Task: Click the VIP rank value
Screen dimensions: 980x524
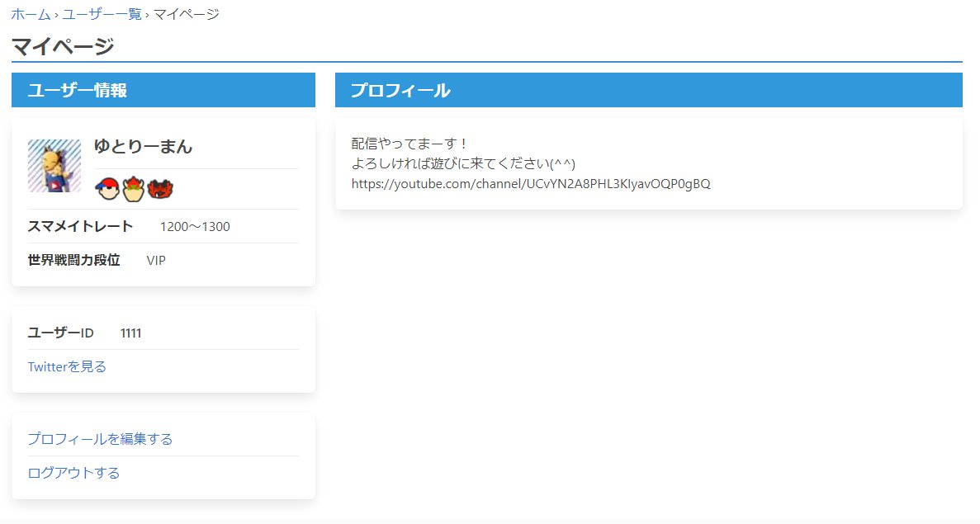Action: tap(156, 261)
